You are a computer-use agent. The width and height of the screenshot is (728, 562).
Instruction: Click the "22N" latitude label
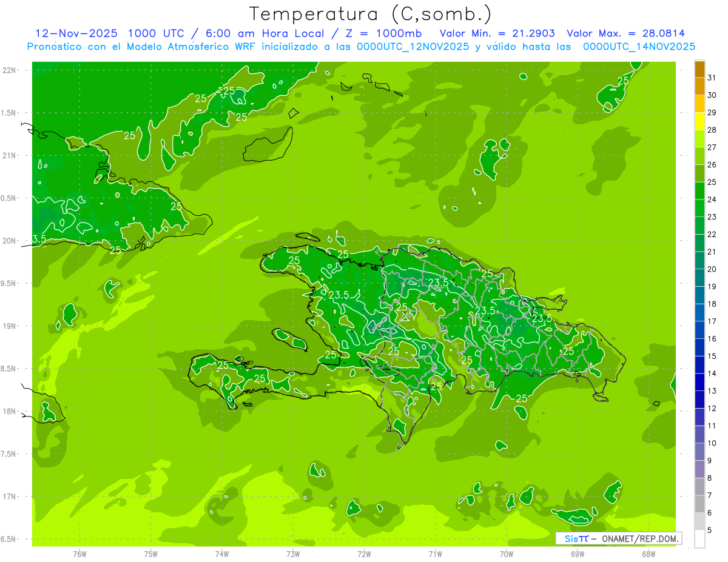9,70
